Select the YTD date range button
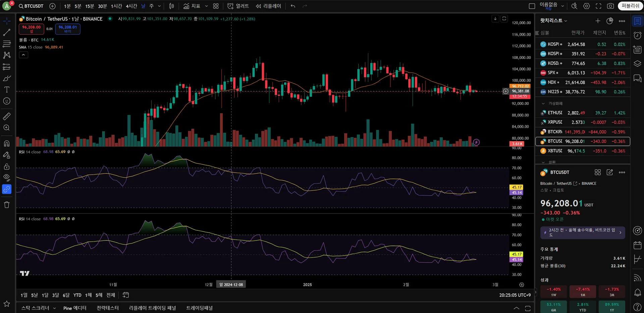 click(x=77, y=295)
